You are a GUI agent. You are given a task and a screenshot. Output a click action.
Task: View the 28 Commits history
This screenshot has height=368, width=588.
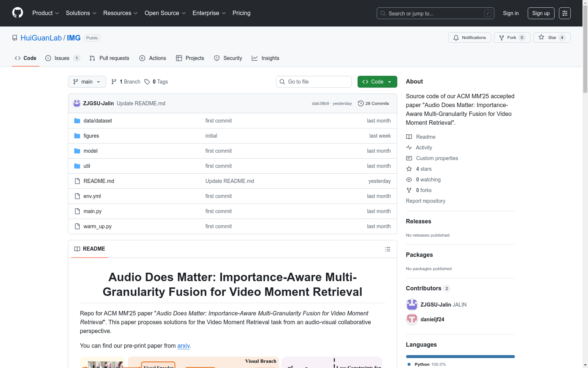(373, 103)
